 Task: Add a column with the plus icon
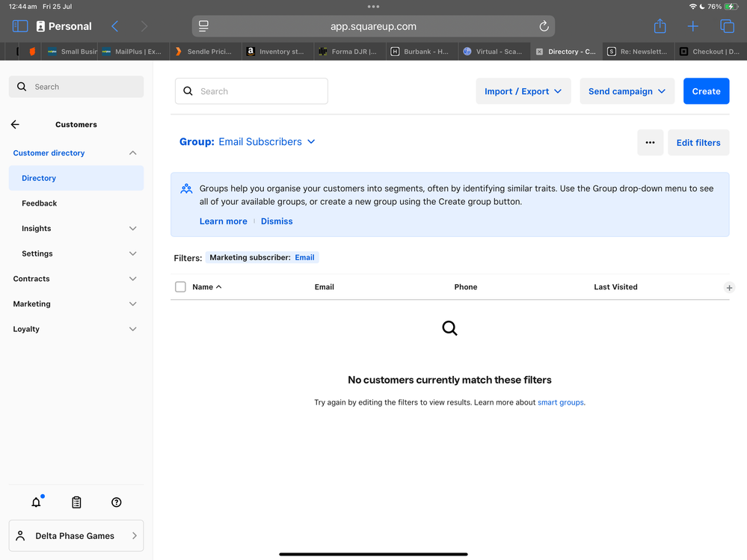tap(729, 287)
